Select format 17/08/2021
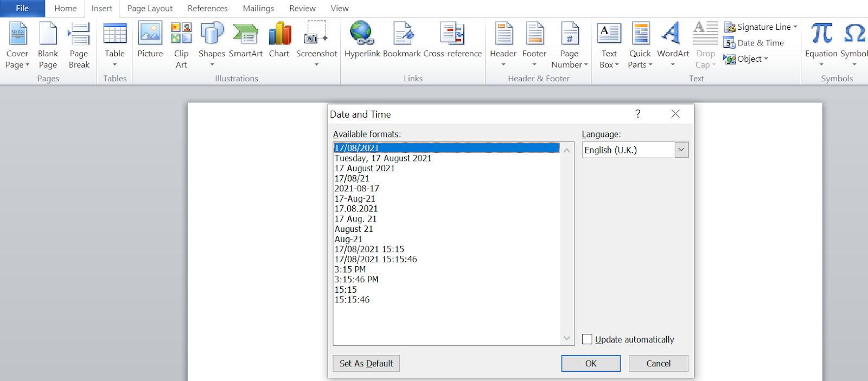 point(446,148)
